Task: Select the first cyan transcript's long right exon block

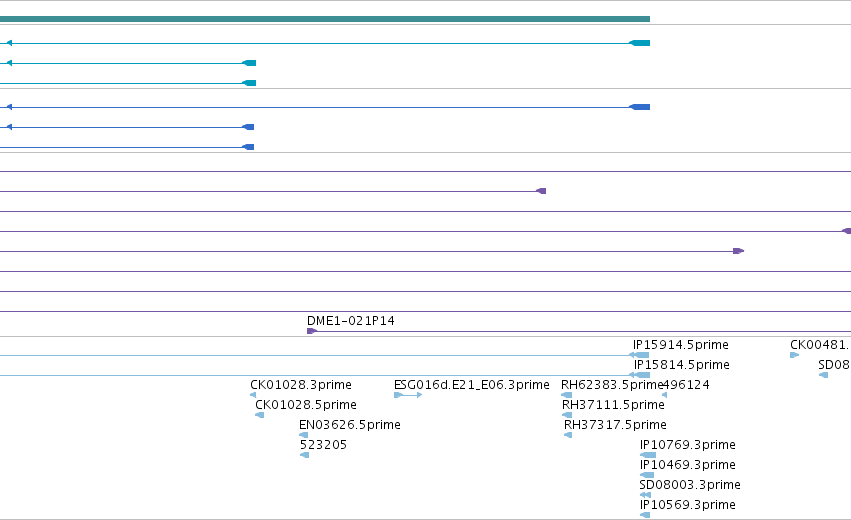Action: coord(640,43)
